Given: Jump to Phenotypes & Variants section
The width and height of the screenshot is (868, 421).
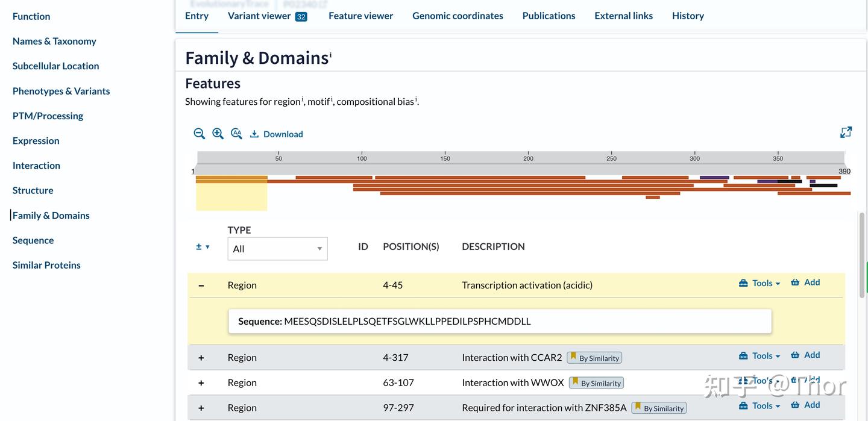Looking at the screenshot, I should 61,91.
